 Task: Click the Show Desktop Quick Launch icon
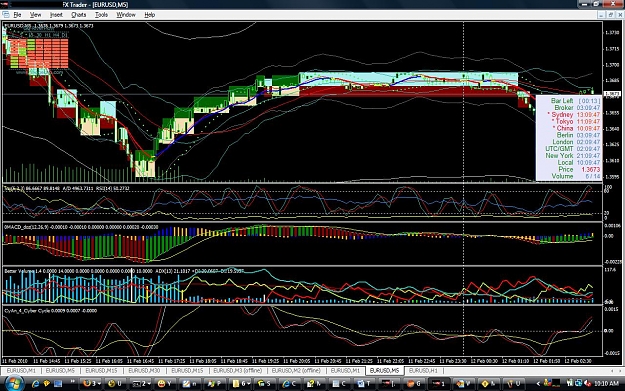[x=58, y=383]
